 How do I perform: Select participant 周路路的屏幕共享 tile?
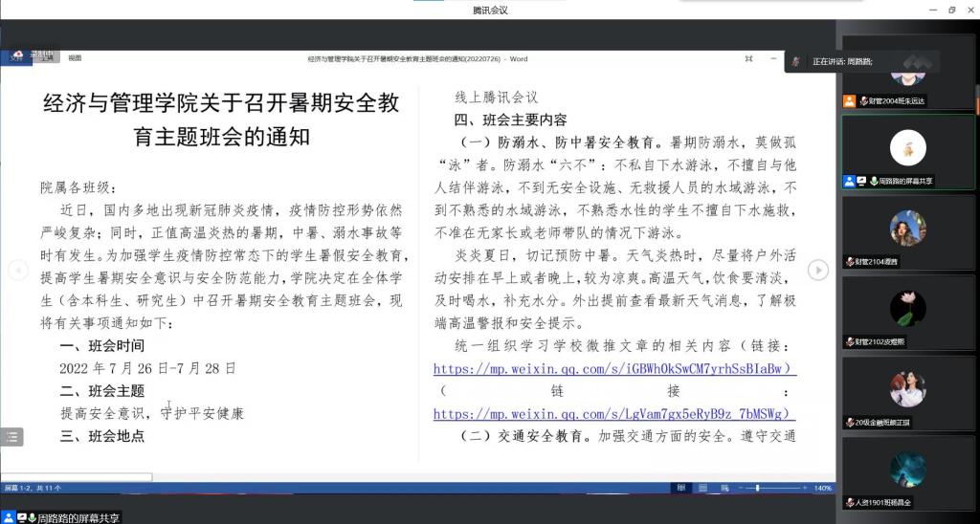click(x=907, y=153)
